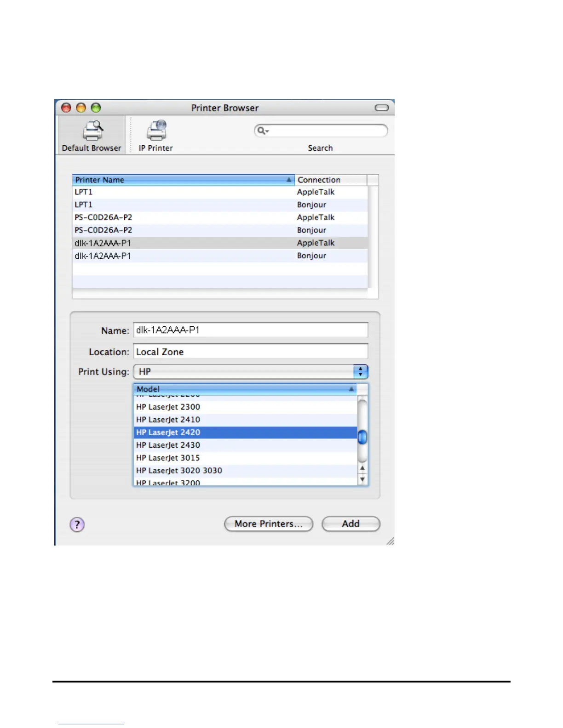Choose HP LaserJet 2420 model
This screenshot has height=728, width=563.
click(245, 432)
